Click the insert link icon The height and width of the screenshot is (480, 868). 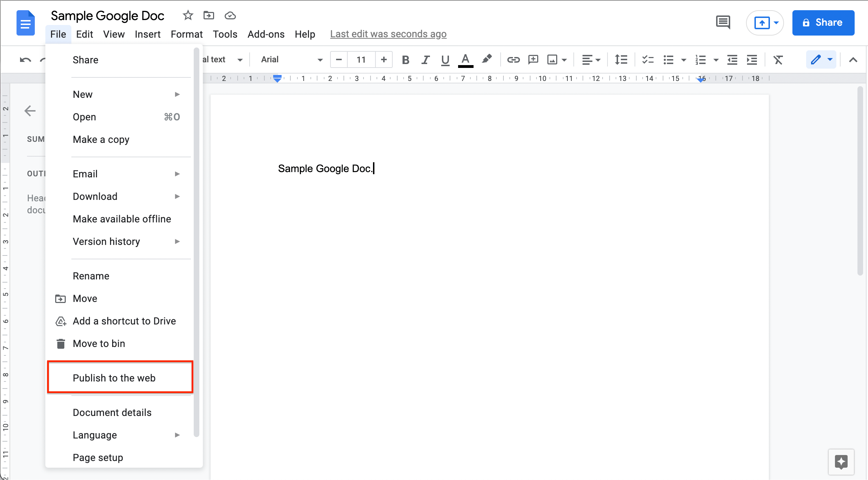point(513,60)
